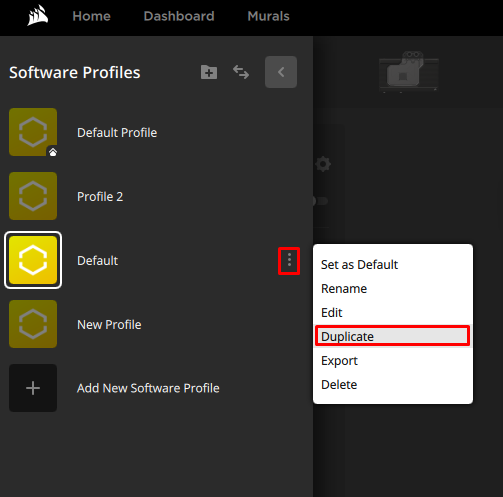Click the Default Profile name
The height and width of the screenshot is (497, 503).
(117, 133)
